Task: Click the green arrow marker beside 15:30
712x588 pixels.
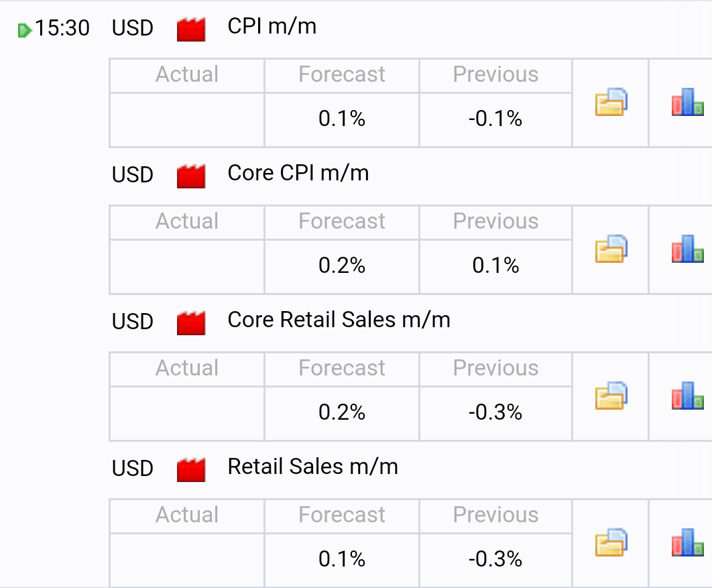Action: (25, 30)
